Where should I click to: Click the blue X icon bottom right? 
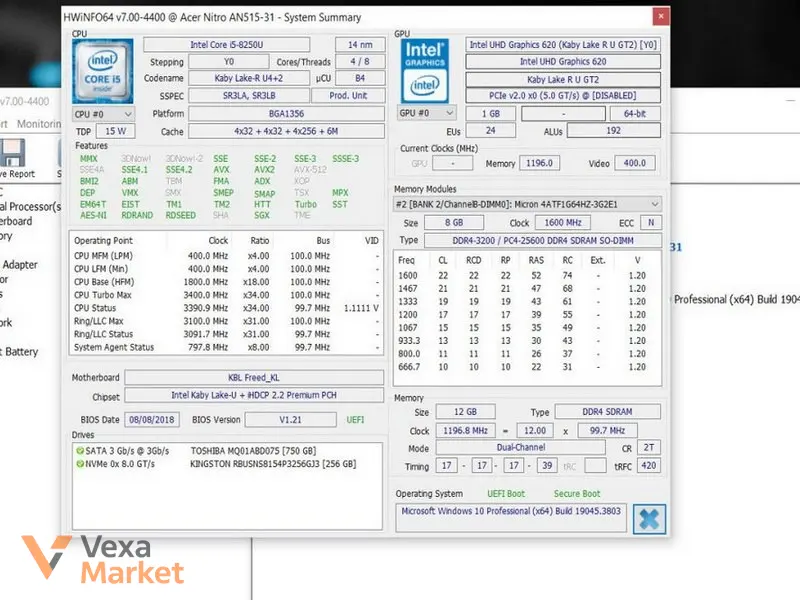coord(649,519)
